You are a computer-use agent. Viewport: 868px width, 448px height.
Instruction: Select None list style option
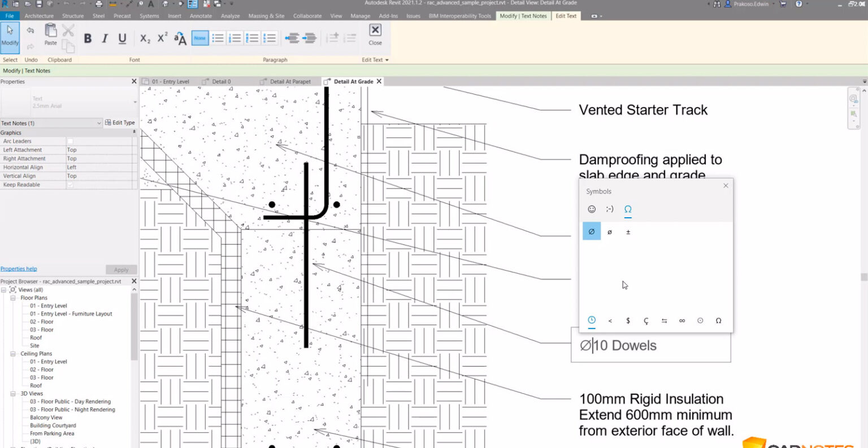pyautogui.click(x=200, y=38)
